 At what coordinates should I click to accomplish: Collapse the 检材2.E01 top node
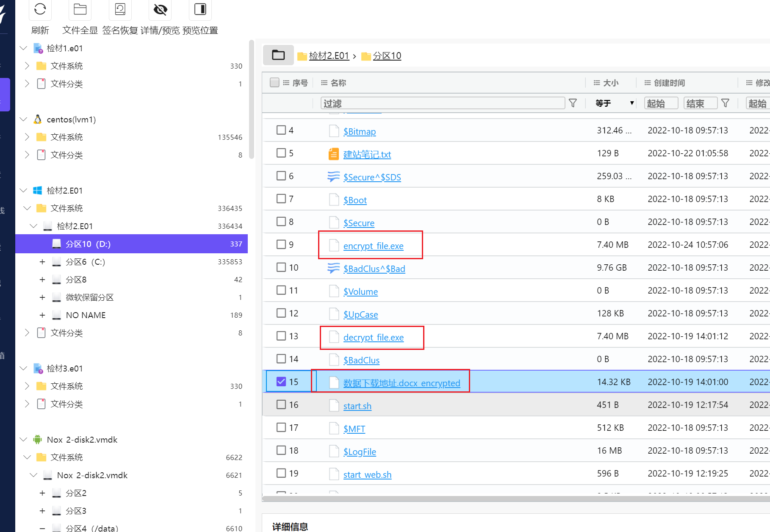click(24, 191)
